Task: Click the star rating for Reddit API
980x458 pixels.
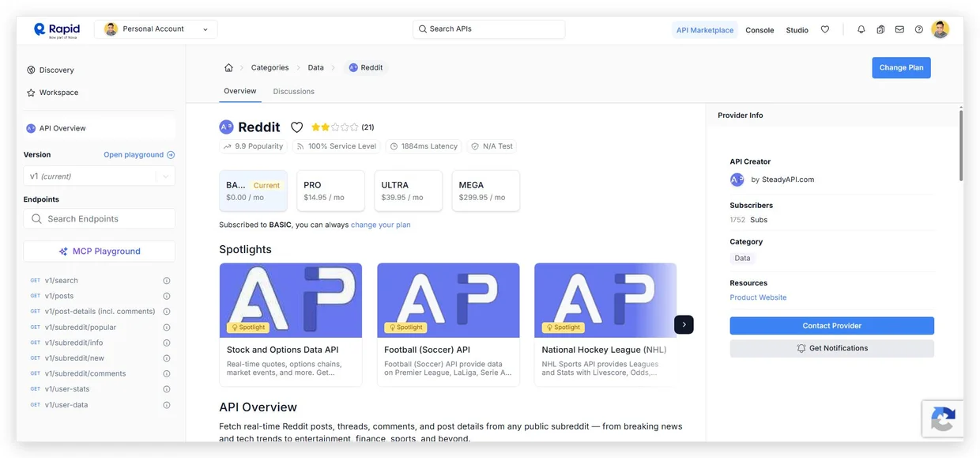Action: (335, 127)
